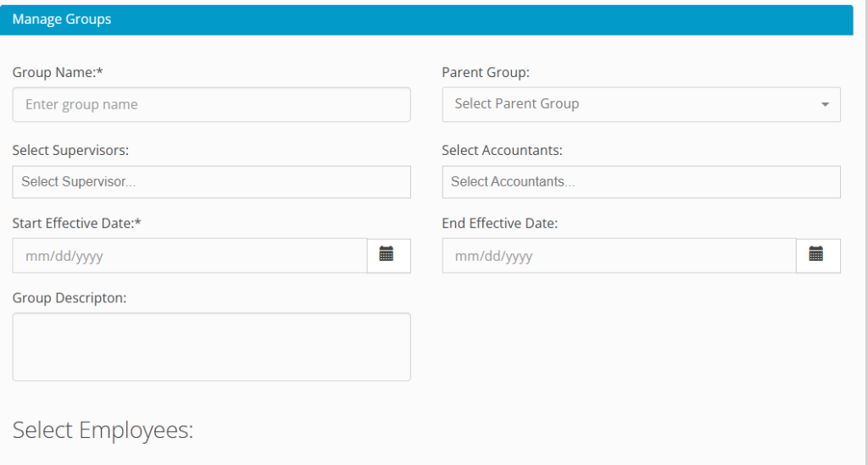Click the Group Descripton label
The height and width of the screenshot is (465, 868).
(69, 297)
